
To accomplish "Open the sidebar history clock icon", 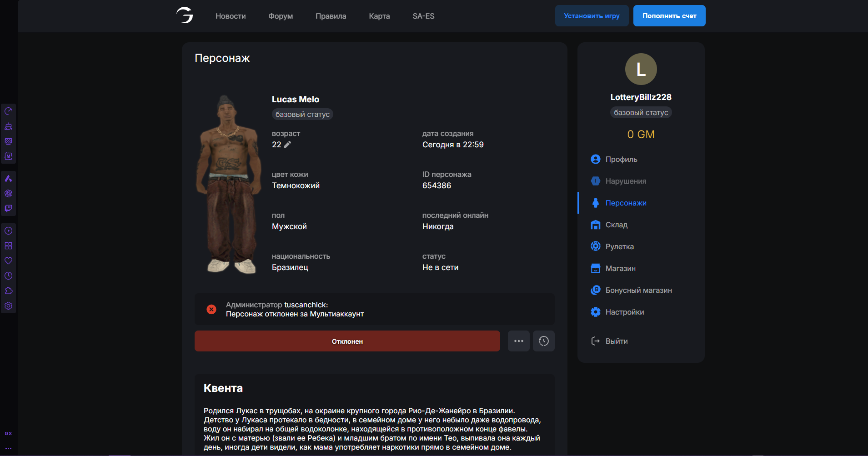I will pos(8,276).
